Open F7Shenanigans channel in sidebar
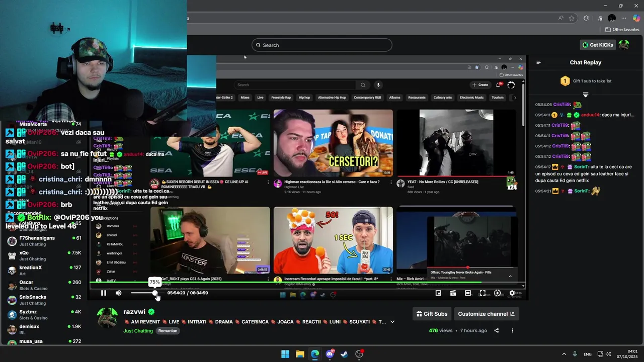Image resolution: width=644 pixels, height=362 pixels. pos(44,241)
